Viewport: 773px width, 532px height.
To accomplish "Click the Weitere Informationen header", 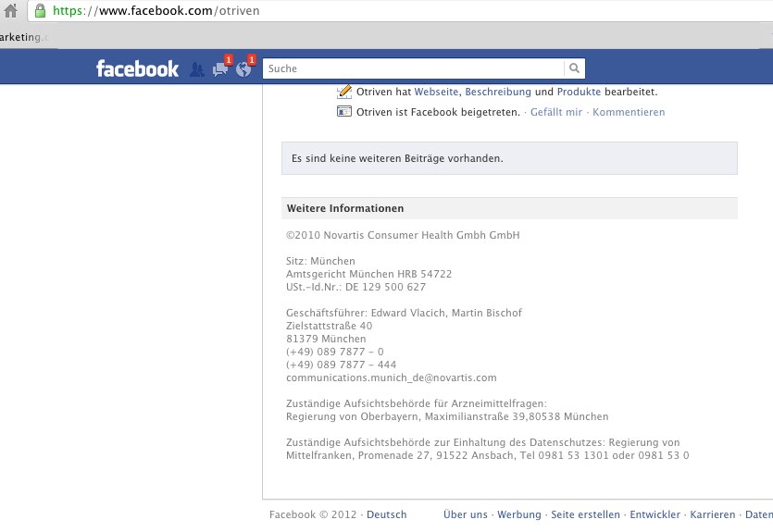I will [x=509, y=208].
